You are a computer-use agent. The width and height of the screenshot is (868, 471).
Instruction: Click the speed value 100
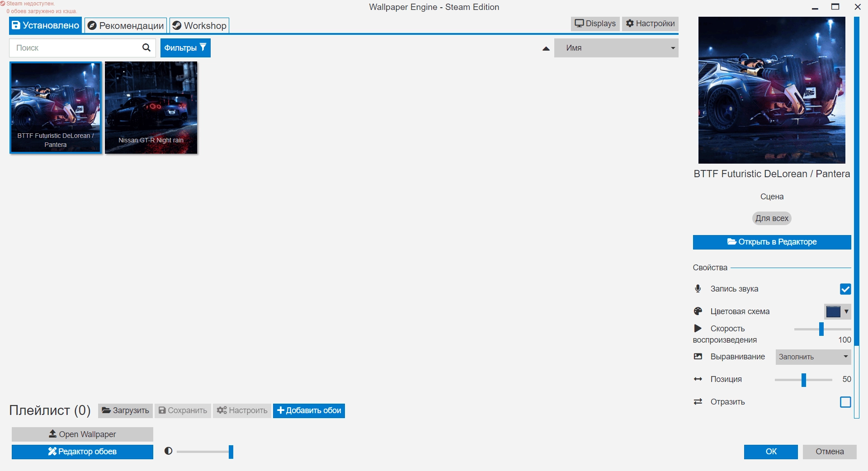pyautogui.click(x=844, y=339)
